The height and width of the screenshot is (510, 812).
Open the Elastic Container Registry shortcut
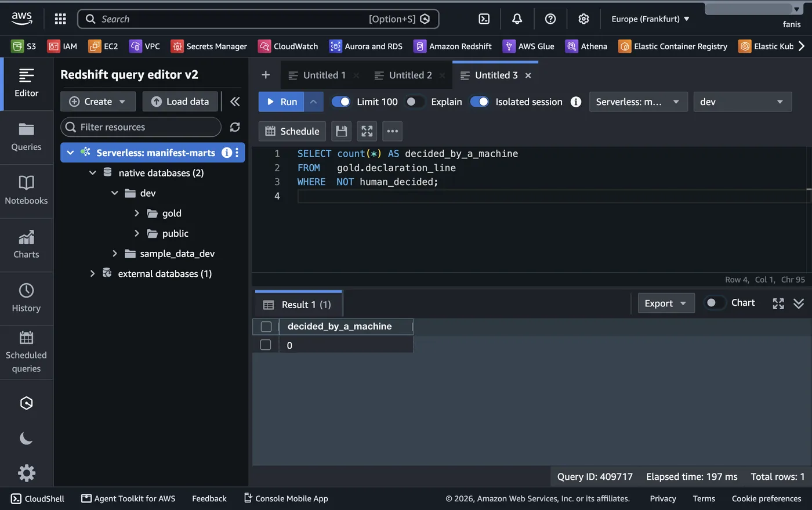tap(673, 46)
